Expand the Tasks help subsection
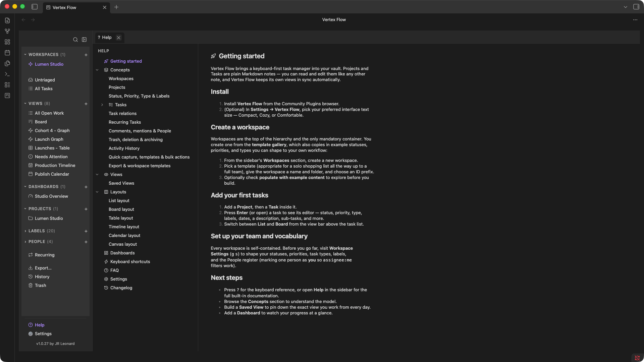The height and width of the screenshot is (362, 644). pos(102,105)
